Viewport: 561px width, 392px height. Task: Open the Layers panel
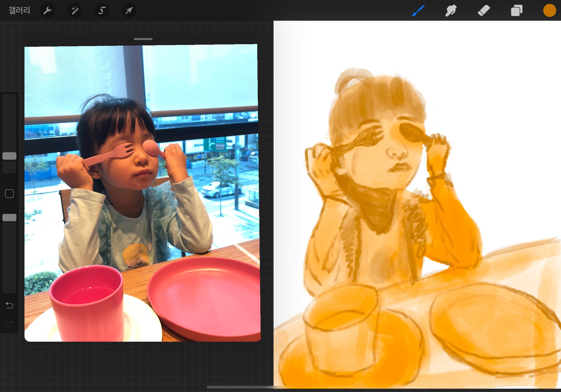click(517, 11)
